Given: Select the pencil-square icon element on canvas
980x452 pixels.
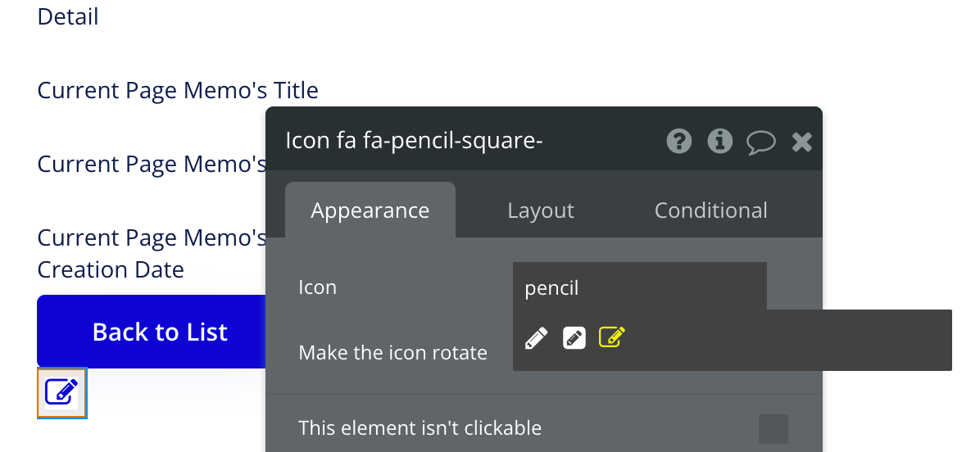Looking at the screenshot, I should [62, 393].
